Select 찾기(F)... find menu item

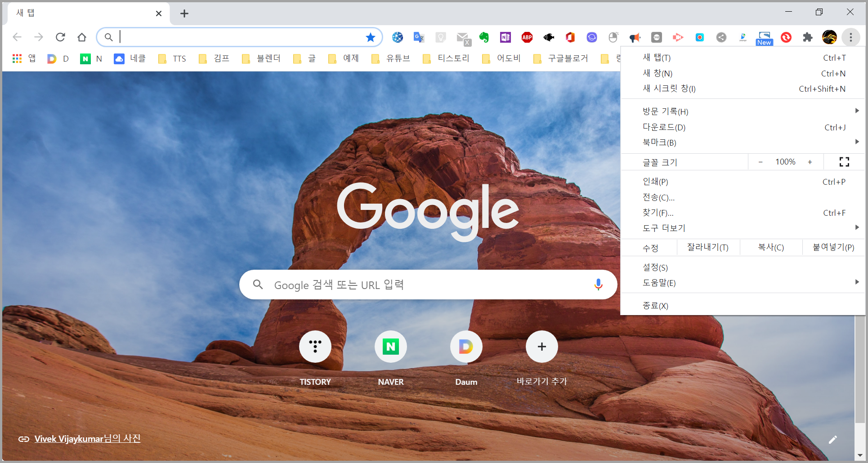coord(743,213)
